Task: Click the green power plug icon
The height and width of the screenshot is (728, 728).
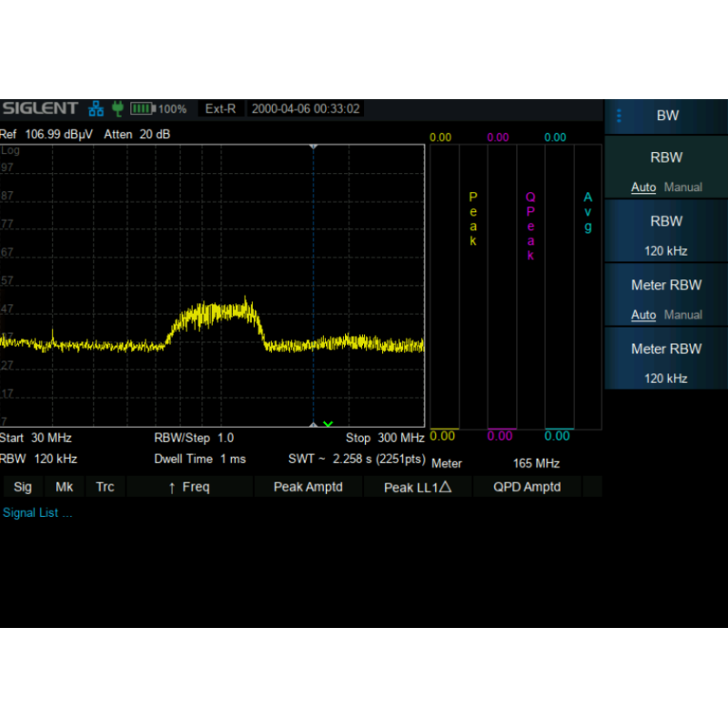Action: [116, 109]
